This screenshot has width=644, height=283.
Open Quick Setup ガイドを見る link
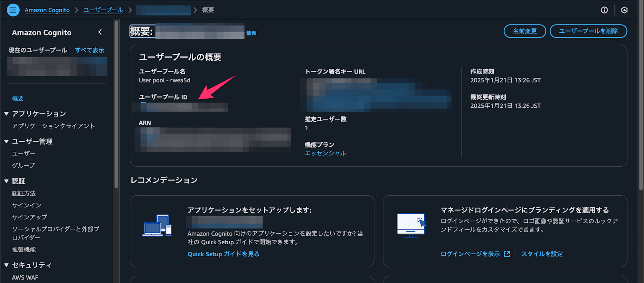[x=223, y=254]
